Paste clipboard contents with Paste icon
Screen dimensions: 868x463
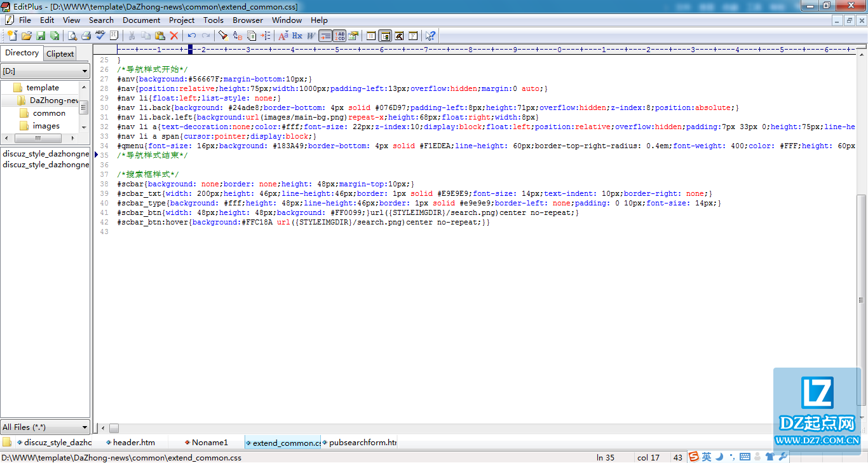tap(159, 36)
